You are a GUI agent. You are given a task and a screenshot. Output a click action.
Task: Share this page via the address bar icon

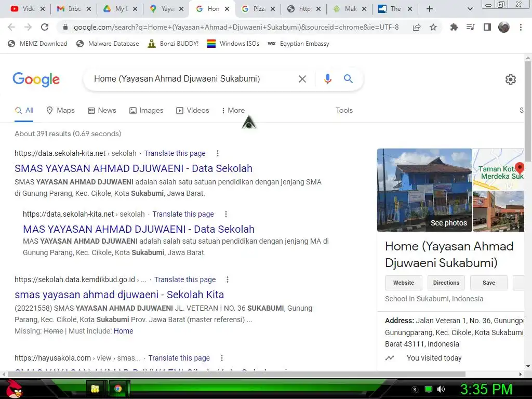(417, 27)
